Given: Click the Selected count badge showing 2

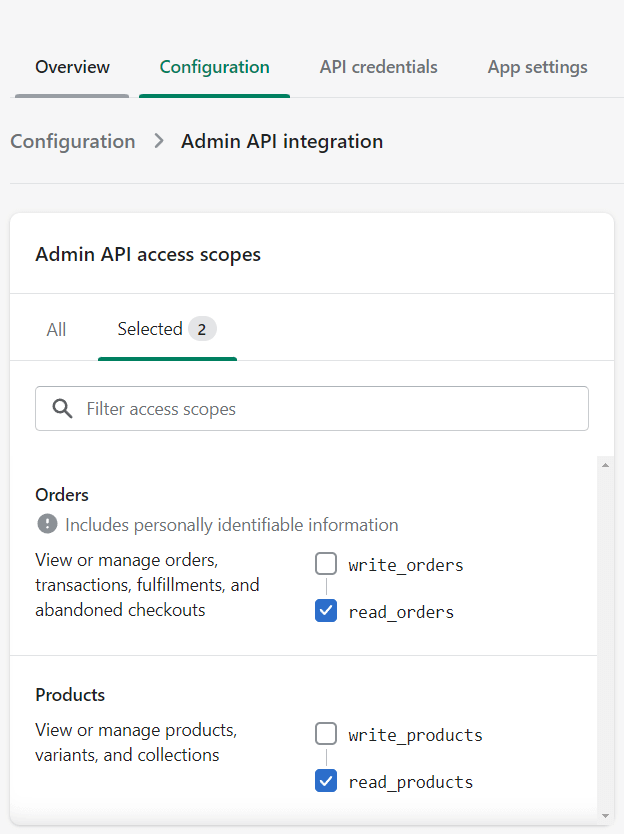Looking at the screenshot, I should 202,329.
